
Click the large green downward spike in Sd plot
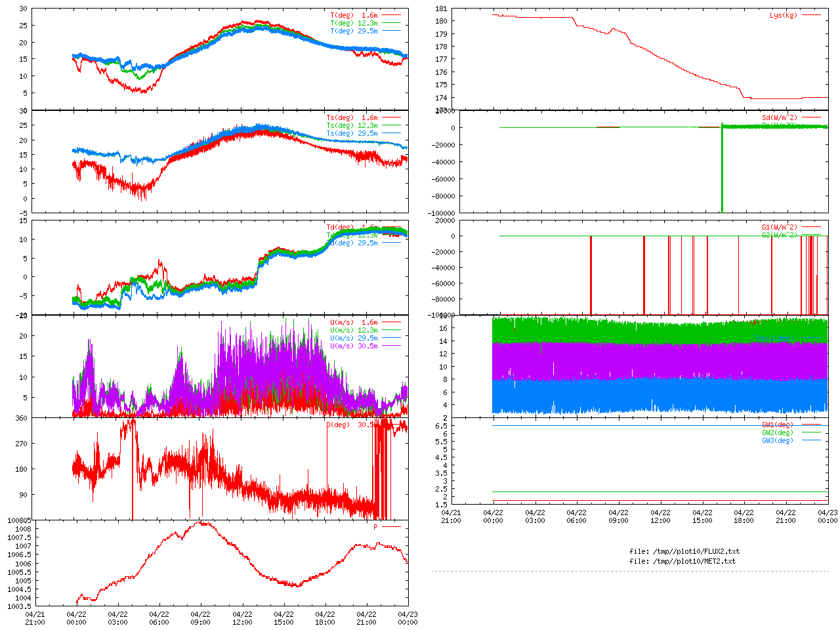tap(722, 171)
